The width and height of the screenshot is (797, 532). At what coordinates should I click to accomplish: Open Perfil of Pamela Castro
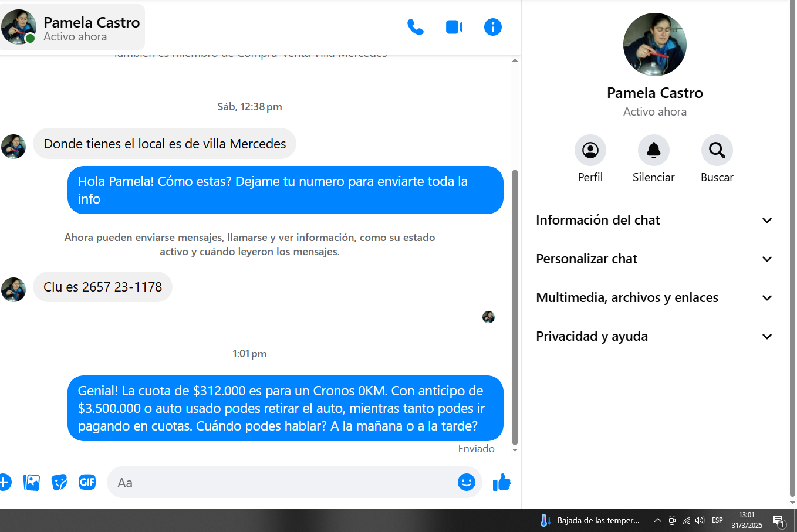590,150
